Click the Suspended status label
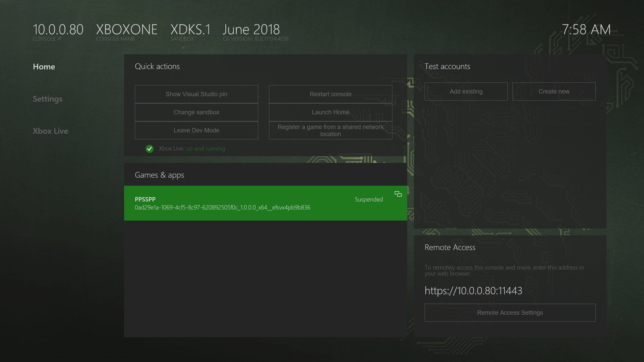The height and width of the screenshot is (362, 644). click(368, 199)
